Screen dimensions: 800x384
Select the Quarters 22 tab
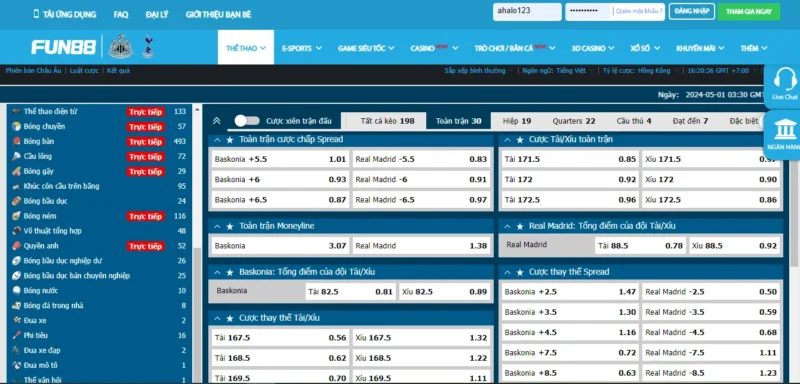pyautogui.click(x=573, y=121)
